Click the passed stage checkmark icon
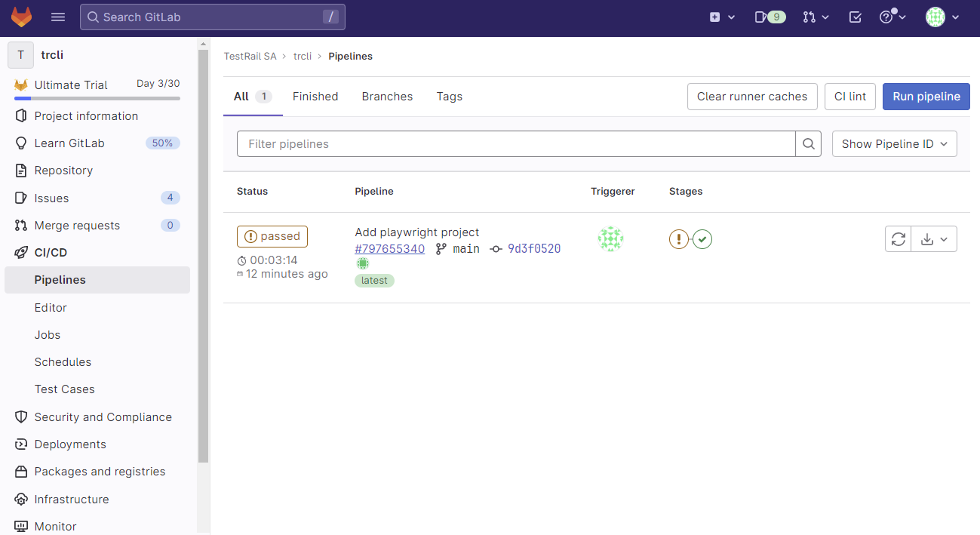The width and height of the screenshot is (980, 535). [702, 239]
